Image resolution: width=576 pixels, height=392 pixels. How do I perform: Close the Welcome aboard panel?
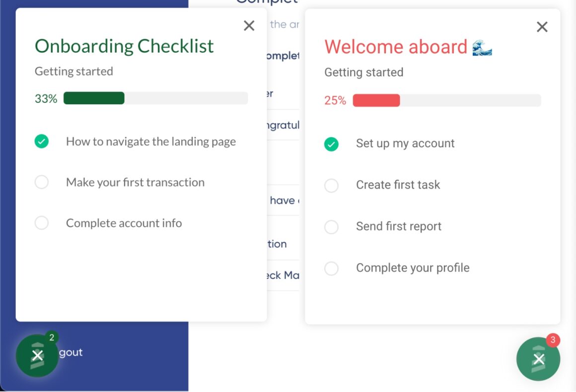[542, 27]
